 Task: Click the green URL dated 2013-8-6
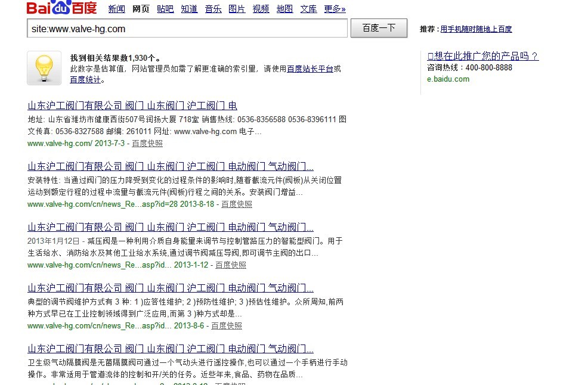[116, 325]
